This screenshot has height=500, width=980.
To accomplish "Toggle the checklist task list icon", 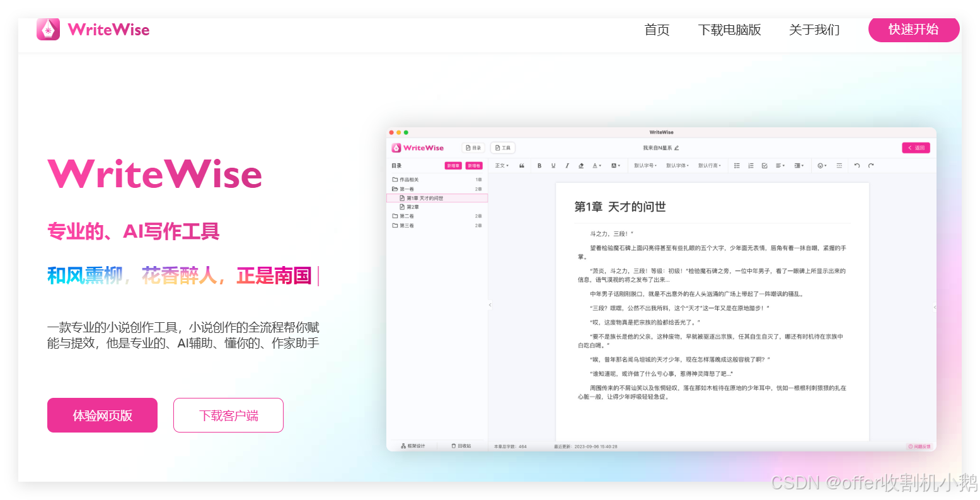I will pos(765,165).
